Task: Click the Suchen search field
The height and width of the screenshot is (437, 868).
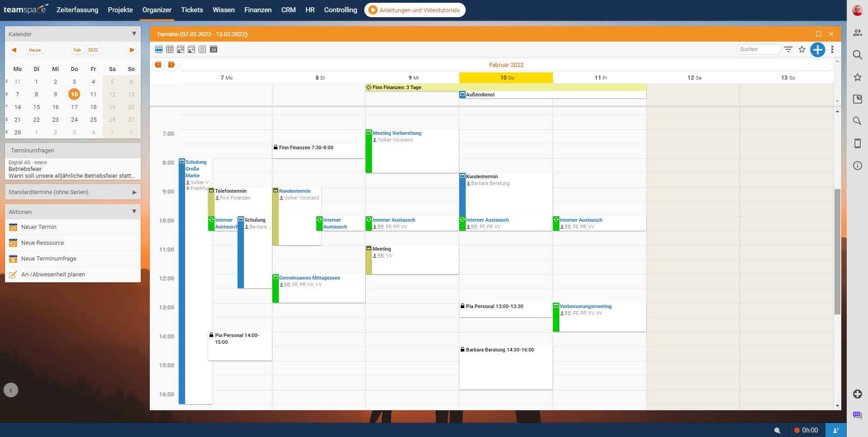Action: click(x=758, y=49)
